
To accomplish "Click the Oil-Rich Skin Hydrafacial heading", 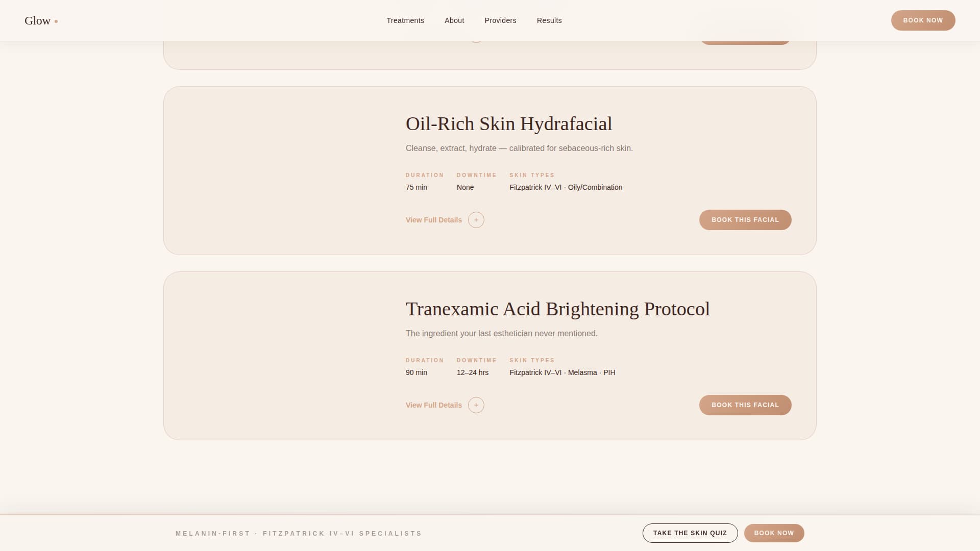I will tap(509, 123).
